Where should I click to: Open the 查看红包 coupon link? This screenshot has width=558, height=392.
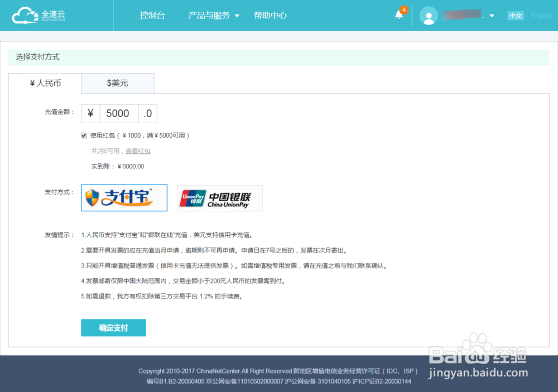tap(138, 151)
